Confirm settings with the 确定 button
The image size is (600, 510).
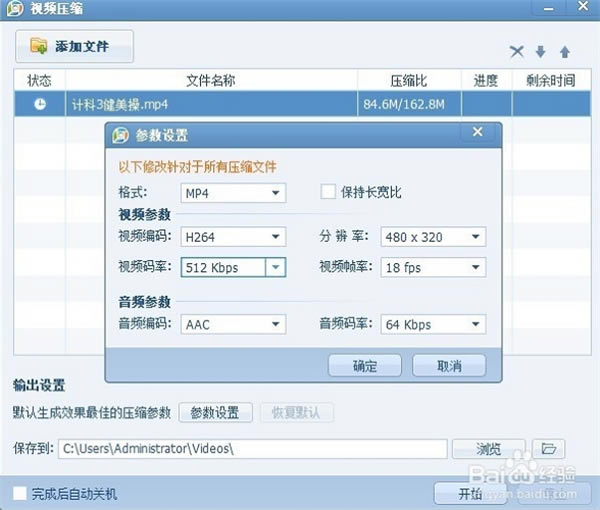365,366
